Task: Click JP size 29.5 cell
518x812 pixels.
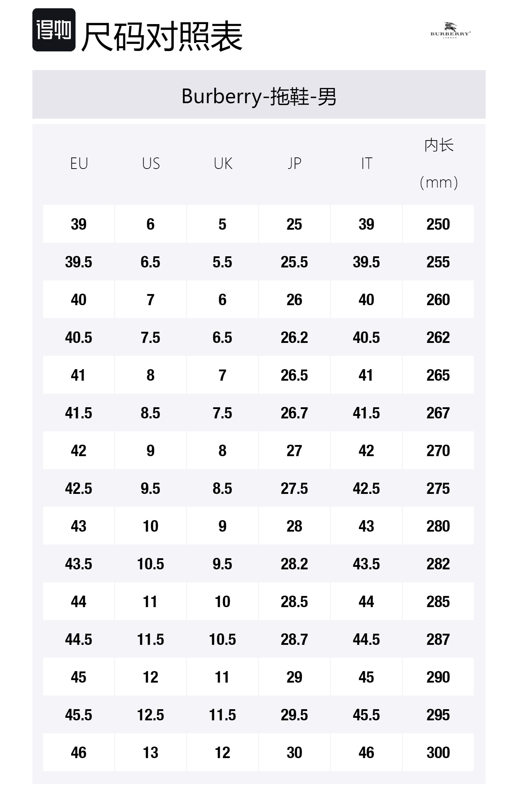Action: 294,715
